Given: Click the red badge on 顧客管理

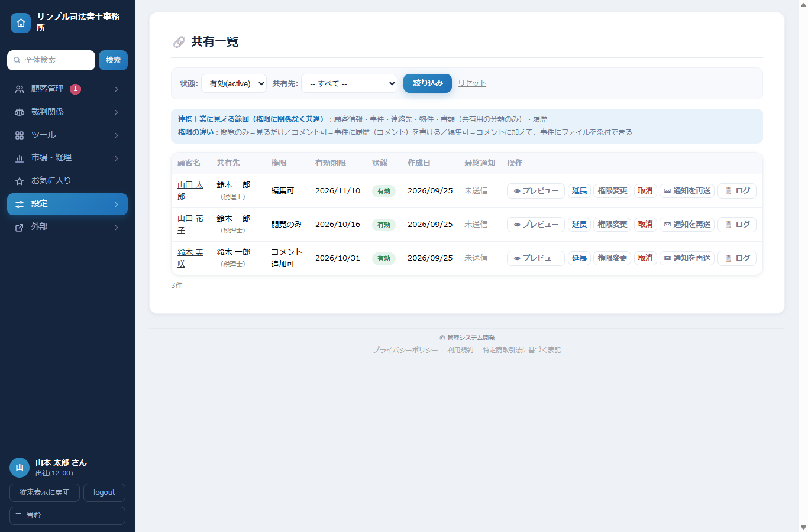Looking at the screenshot, I should pyautogui.click(x=75, y=89).
